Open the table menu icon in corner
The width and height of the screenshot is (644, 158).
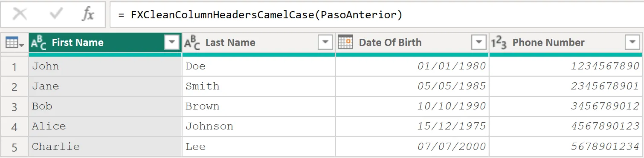coord(14,43)
